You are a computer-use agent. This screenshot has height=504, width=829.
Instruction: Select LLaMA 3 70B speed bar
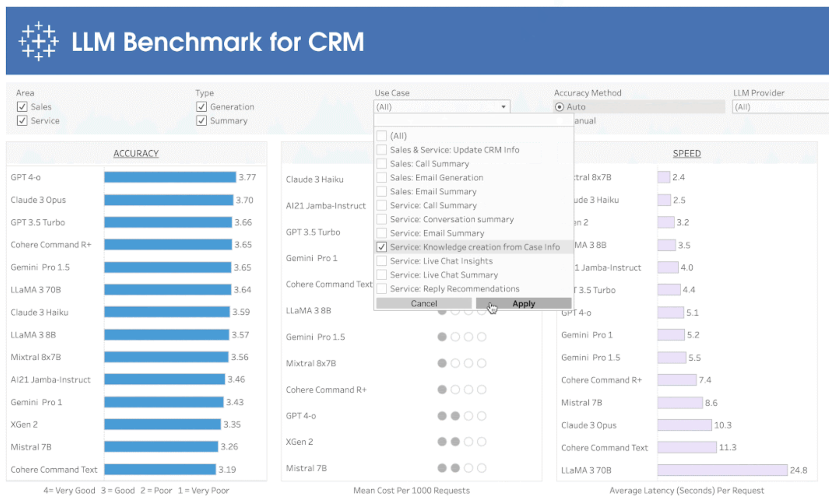(722, 470)
